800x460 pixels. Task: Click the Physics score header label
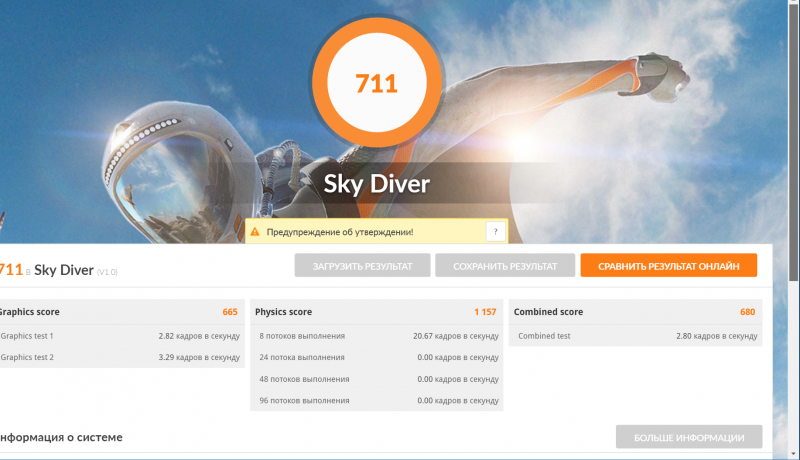click(283, 312)
